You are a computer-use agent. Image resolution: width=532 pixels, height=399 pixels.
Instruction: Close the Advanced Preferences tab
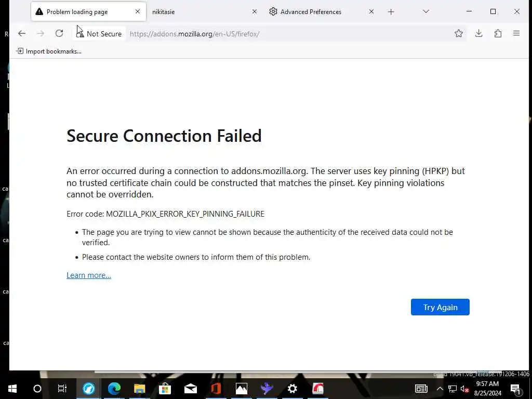[x=371, y=11]
